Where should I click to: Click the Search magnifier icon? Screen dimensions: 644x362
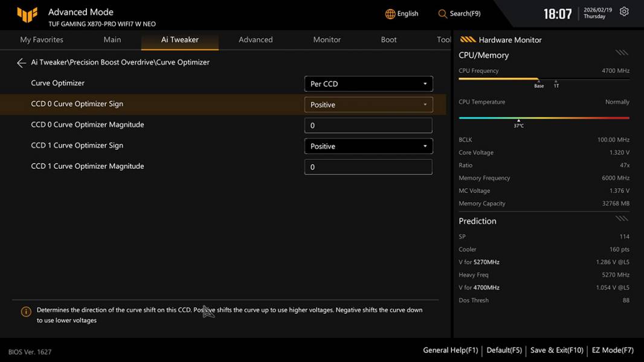443,14
